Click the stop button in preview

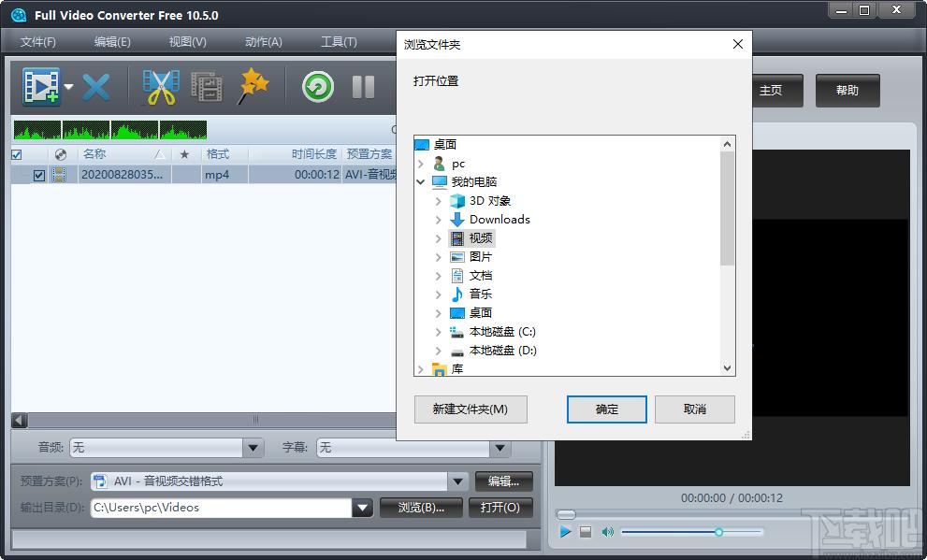(x=586, y=532)
